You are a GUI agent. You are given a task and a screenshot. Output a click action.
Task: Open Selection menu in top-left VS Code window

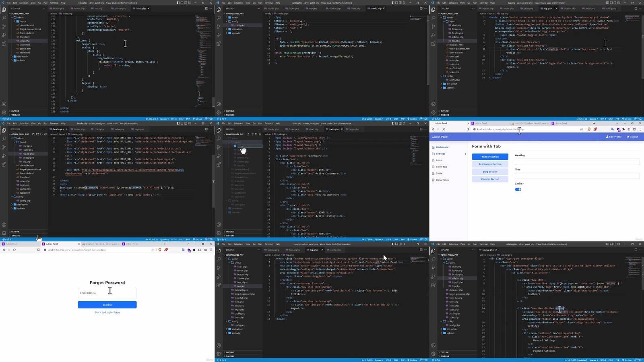click(x=24, y=2)
